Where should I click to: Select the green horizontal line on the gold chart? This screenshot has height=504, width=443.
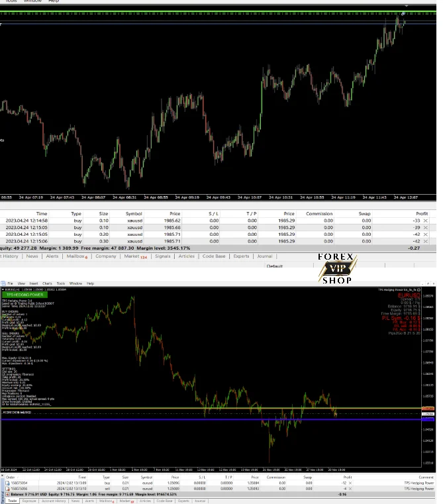click(218, 11)
